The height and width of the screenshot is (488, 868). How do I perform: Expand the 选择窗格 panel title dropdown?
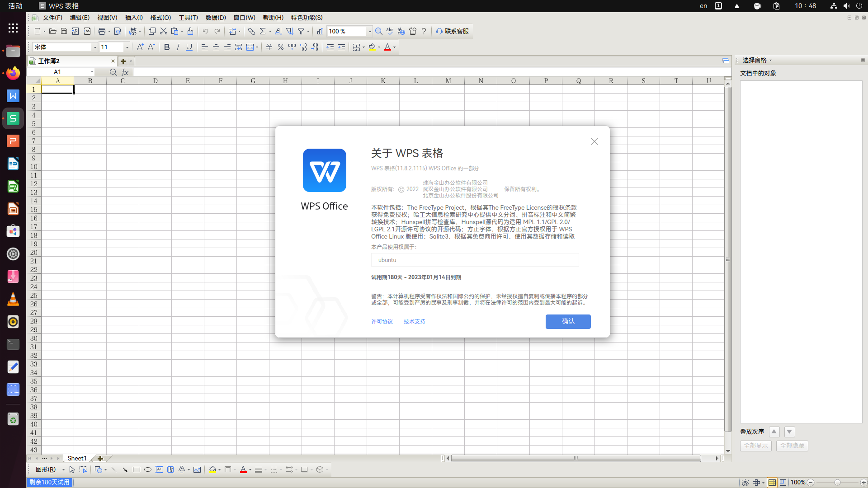click(x=771, y=60)
